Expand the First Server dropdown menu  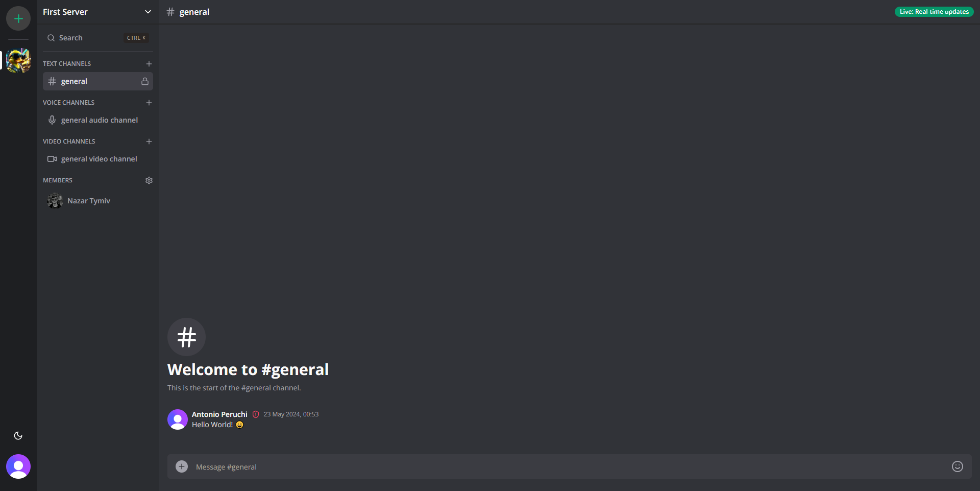click(x=98, y=12)
